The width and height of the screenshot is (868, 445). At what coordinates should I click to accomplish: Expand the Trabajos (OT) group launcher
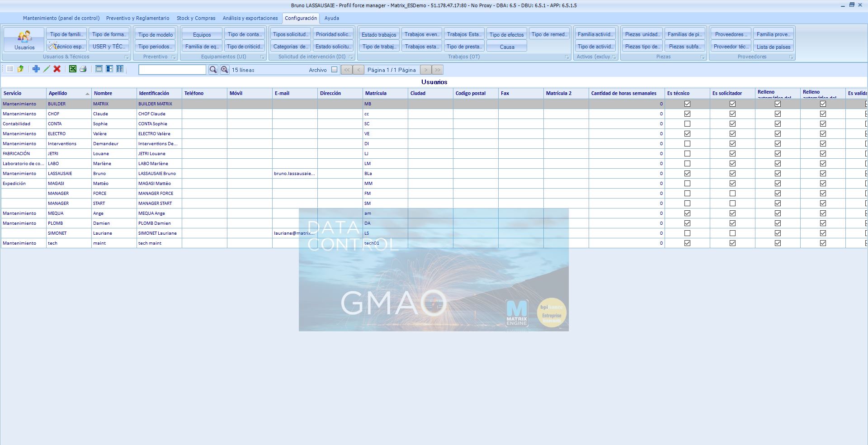click(567, 57)
